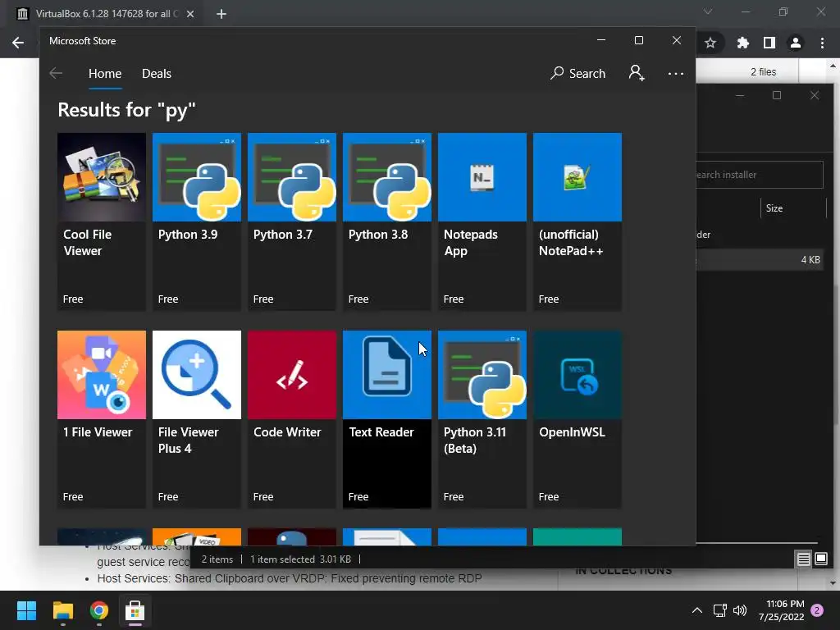Show hidden tray icons chevron
Image resolution: width=840 pixels, height=630 pixels.
point(697,610)
